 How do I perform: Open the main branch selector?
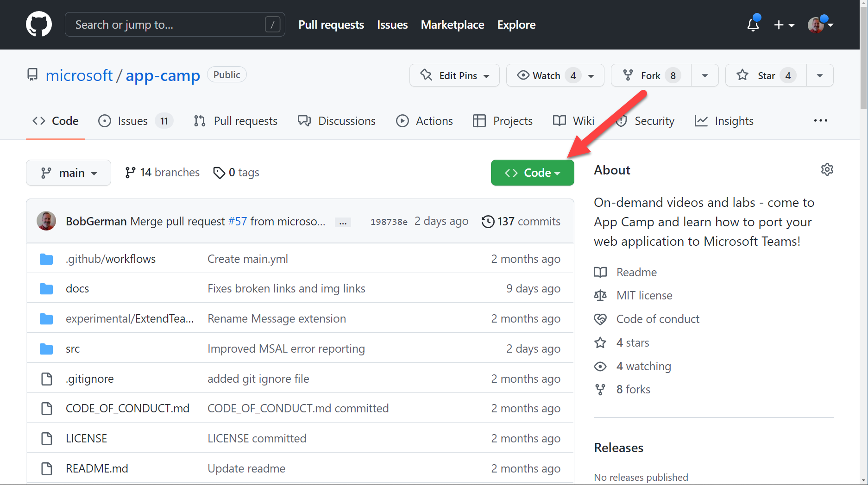coord(69,173)
